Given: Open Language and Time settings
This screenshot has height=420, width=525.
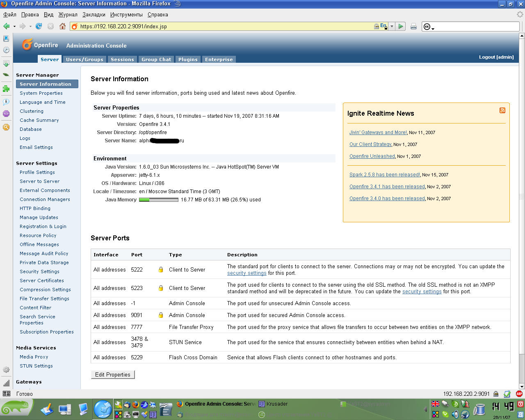Looking at the screenshot, I should (x=43, y=102).
